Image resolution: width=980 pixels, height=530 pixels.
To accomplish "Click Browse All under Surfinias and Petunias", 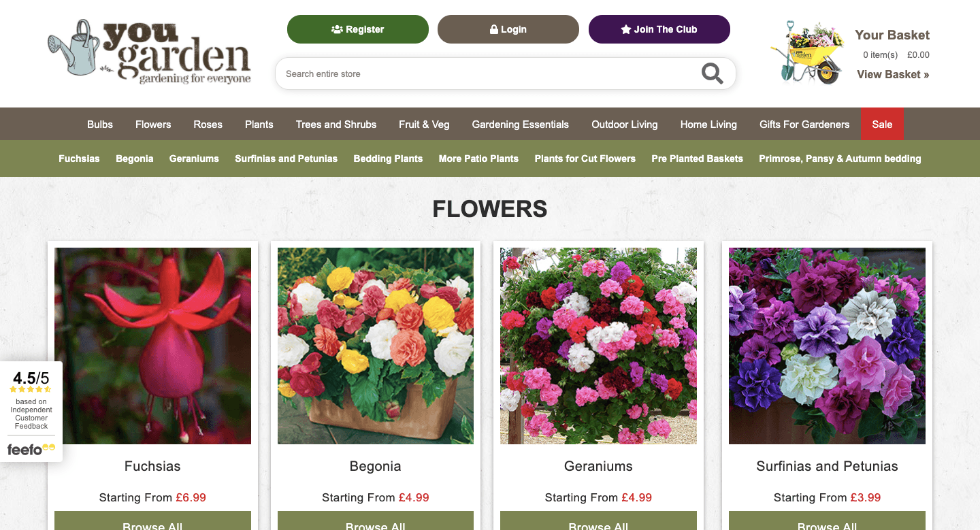I will 827,521.
